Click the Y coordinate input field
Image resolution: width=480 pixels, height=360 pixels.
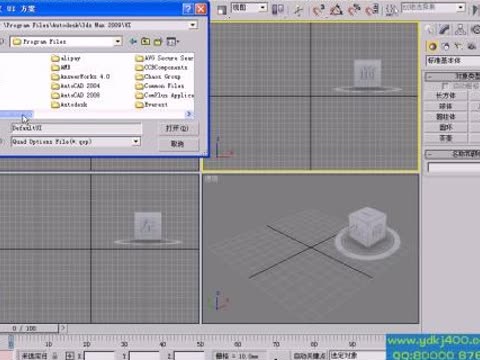click(x=144, y=356)
